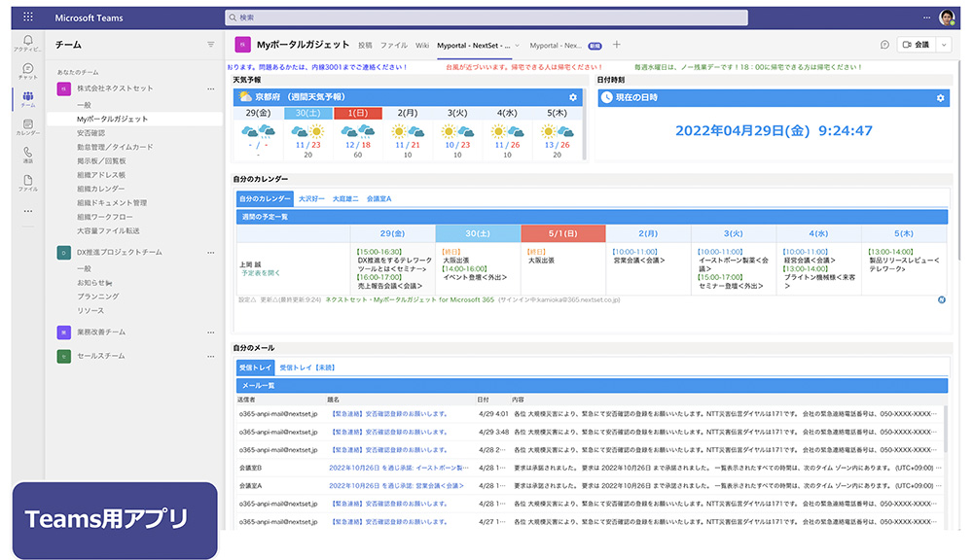This screenshot has height=560, width=973.
Task: Click the Myポータルガジェット channel avatar icon
Action: tap(242, 45)
